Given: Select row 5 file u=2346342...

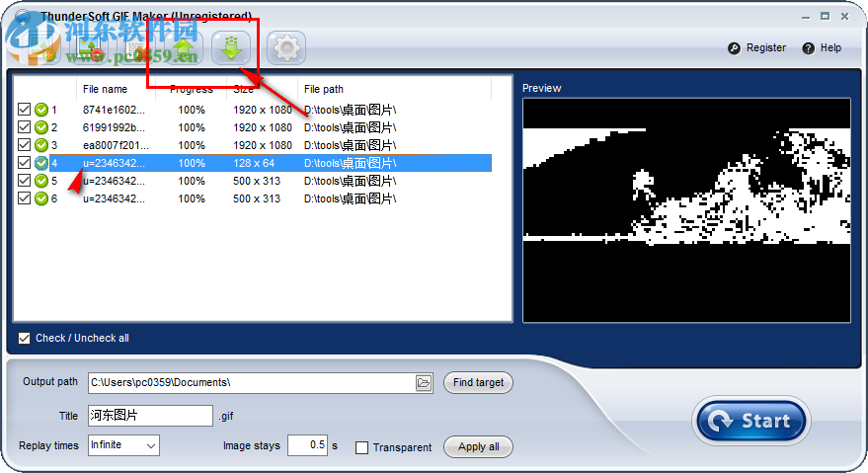Looking at the screenshot, I should coord(114,181).
